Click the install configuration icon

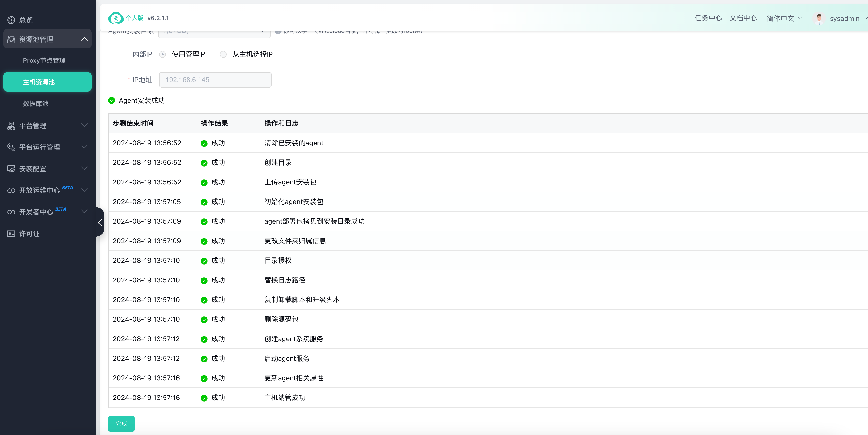(x=11, y=169)
